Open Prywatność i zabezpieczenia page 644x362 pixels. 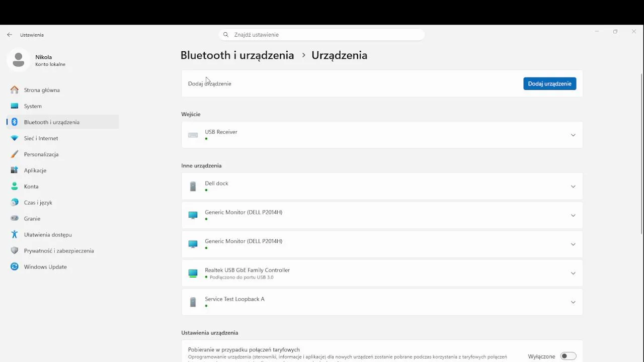[63, 251]
